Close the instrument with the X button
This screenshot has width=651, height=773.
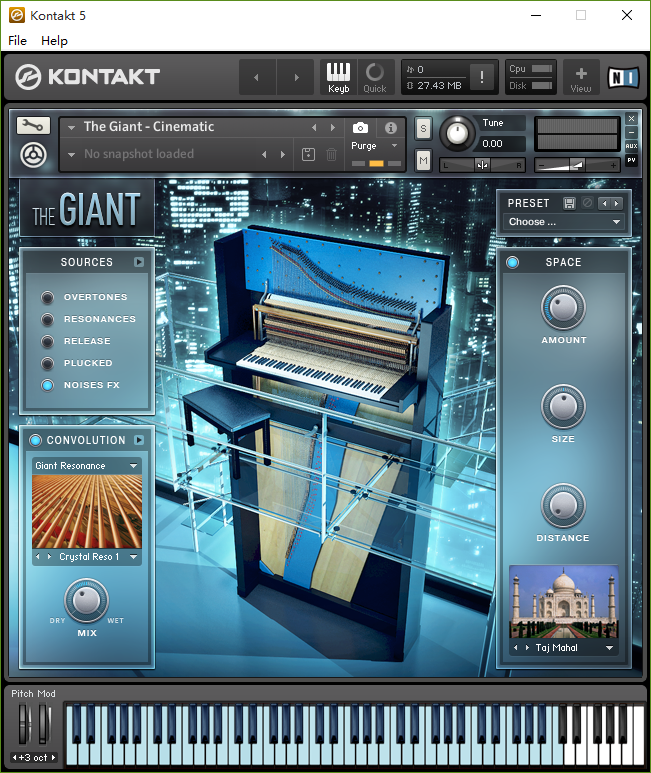[631, 118]
